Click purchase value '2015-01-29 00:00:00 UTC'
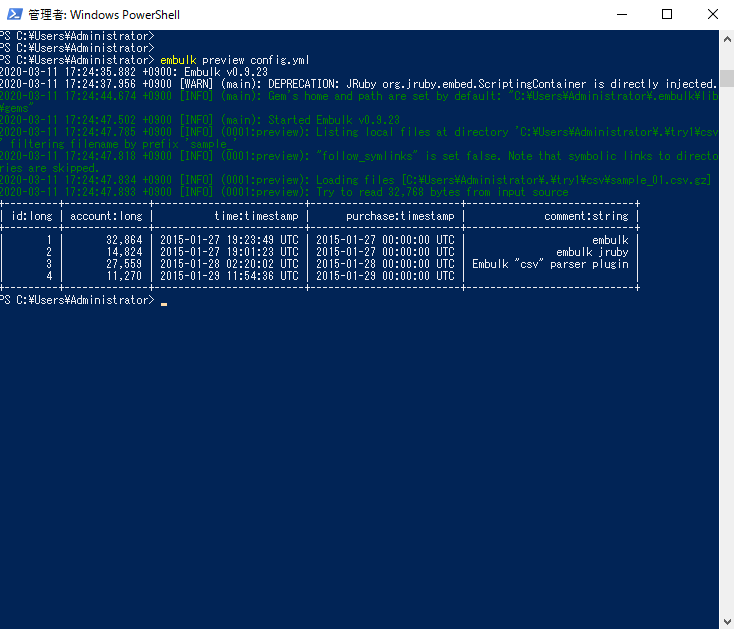 [385, 276]
